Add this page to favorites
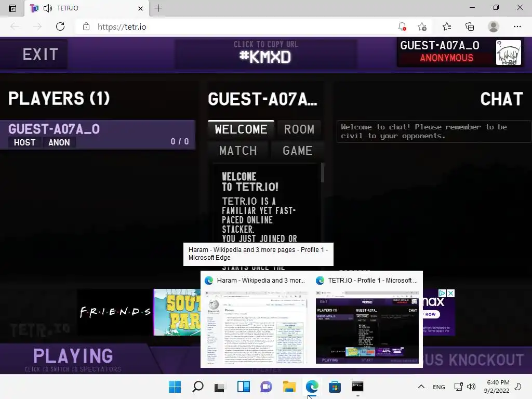 pyautogui.click(x=422, y=27)
